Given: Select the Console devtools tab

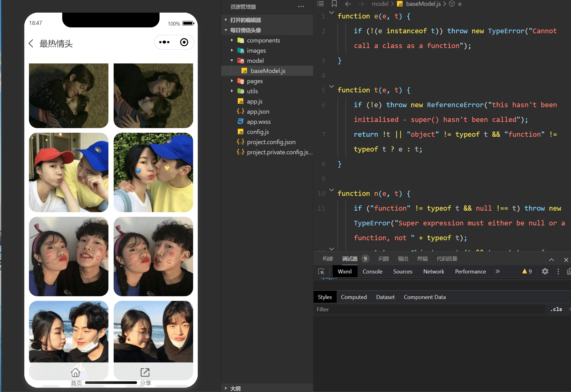Looking at the screenshot, I should (372, 271).
